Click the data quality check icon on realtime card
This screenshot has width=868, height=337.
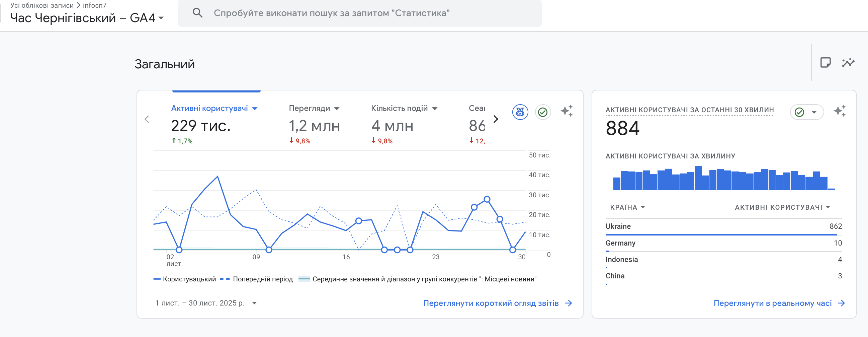(799, 112)
